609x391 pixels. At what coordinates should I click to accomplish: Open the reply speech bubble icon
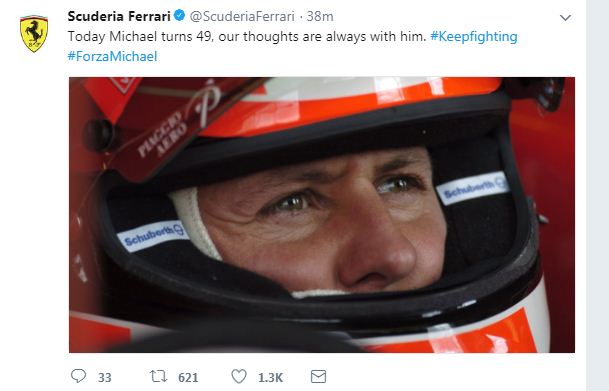click(78, 376)
